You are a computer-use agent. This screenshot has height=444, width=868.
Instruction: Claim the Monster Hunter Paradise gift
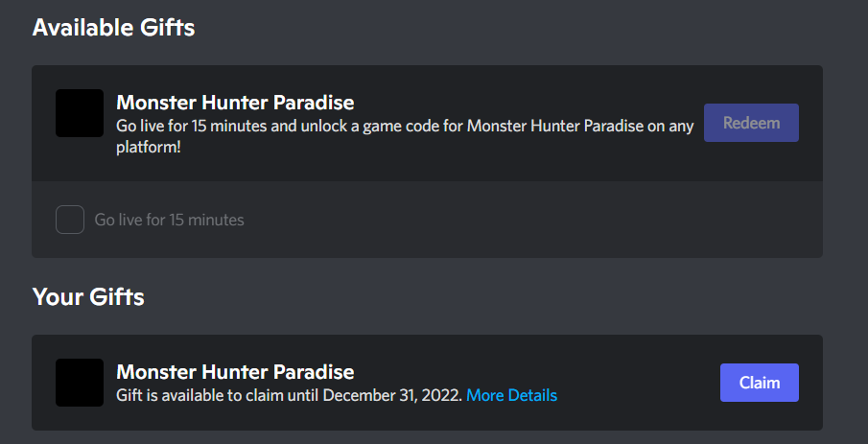tap(759, 383)
